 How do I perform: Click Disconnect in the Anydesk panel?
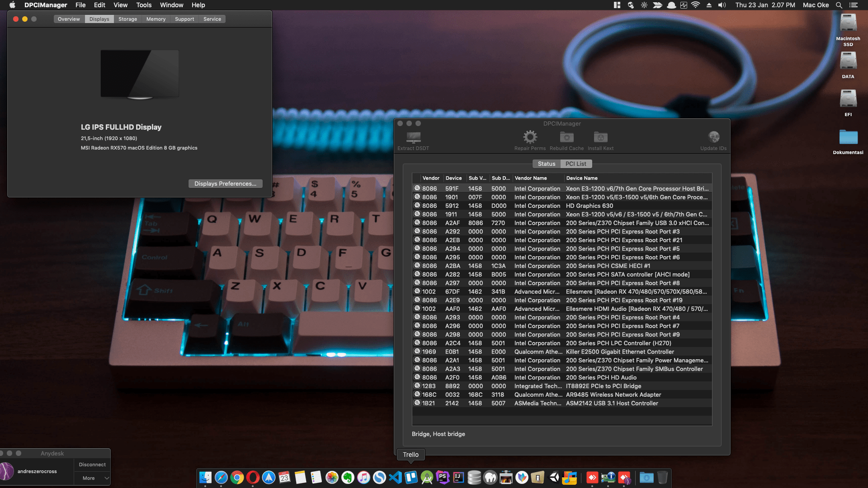pos(92,465)
